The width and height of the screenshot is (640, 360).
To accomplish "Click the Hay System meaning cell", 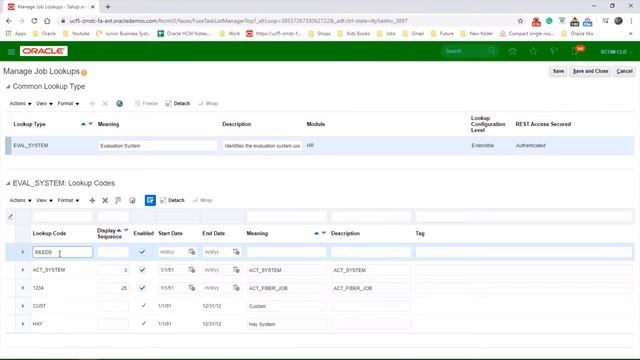I will tap(286, 324).
